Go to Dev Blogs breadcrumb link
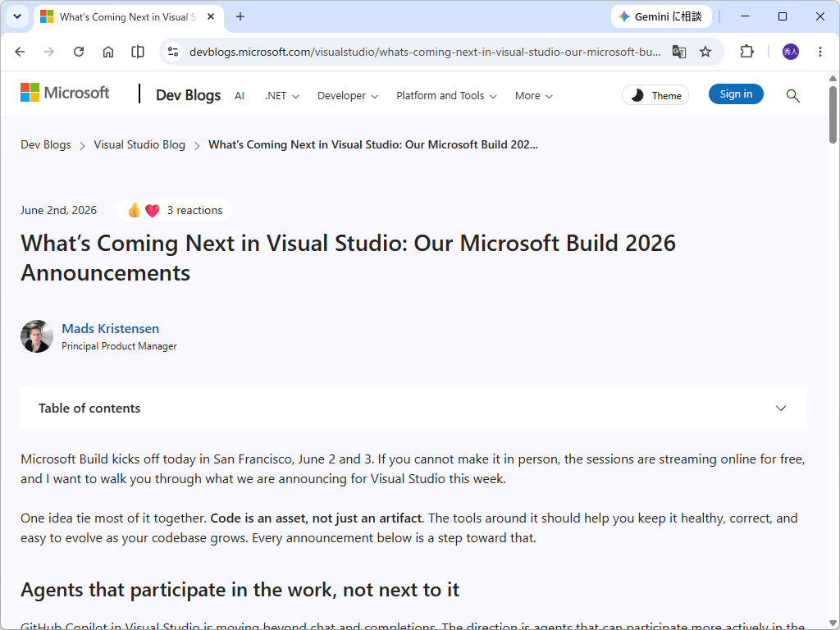This screenshot has height=630, width=840. pyautogui.click(x=46, y=144)
